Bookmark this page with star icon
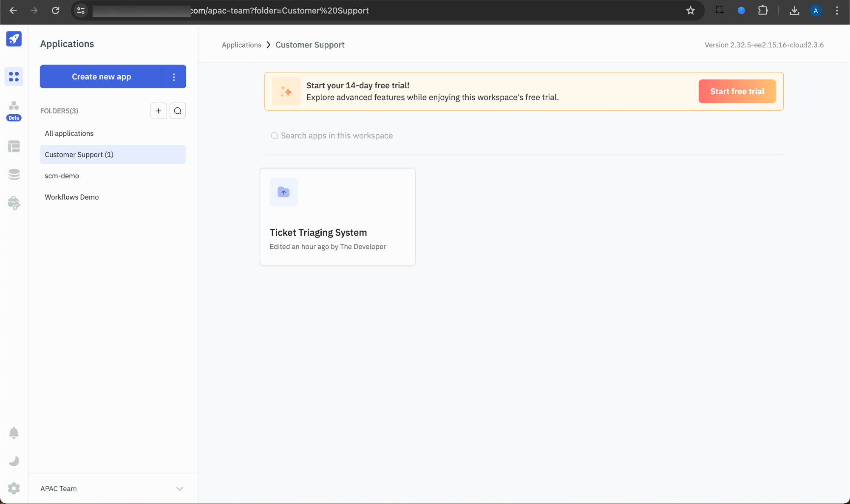The height and width of the screenshot is (504, 850). (691, 11)
